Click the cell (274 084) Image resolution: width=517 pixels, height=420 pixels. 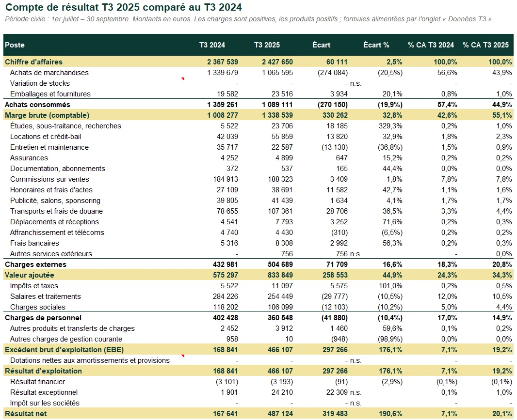click(x=333, y=73)
